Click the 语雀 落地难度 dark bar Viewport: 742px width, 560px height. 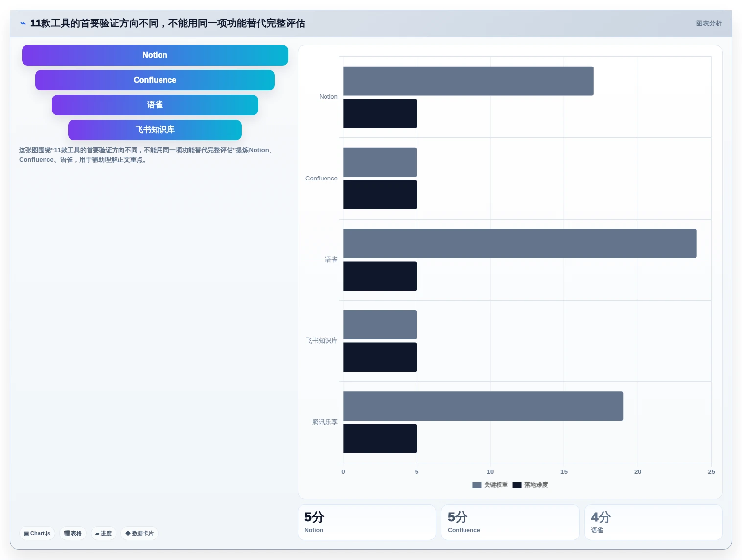(380, 276)
